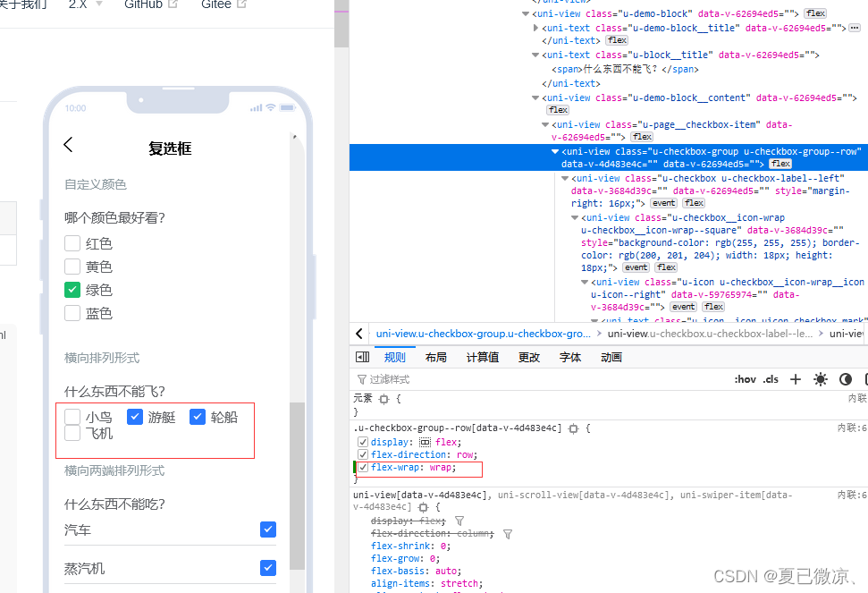Image resolution: width=868 pixels, height=593 pixels.
Task: Collapse the u-page__checkbox-item node
Action: tap(545, 124)
